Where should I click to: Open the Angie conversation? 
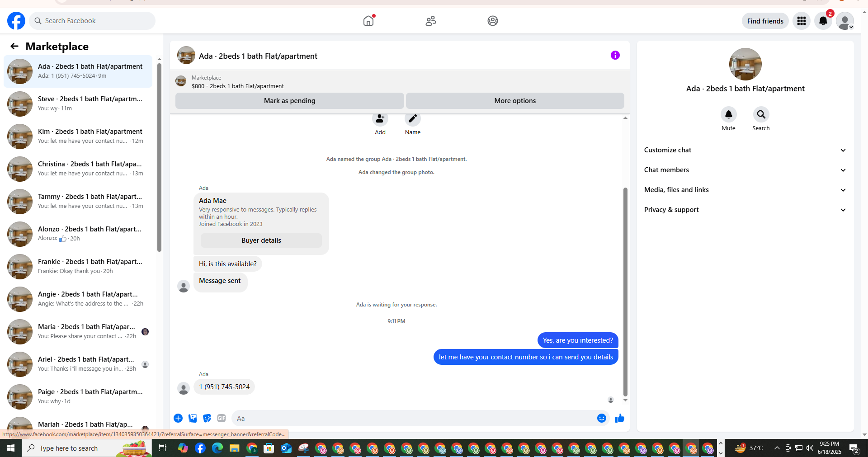pyautogui.click(x=78, y=299)
